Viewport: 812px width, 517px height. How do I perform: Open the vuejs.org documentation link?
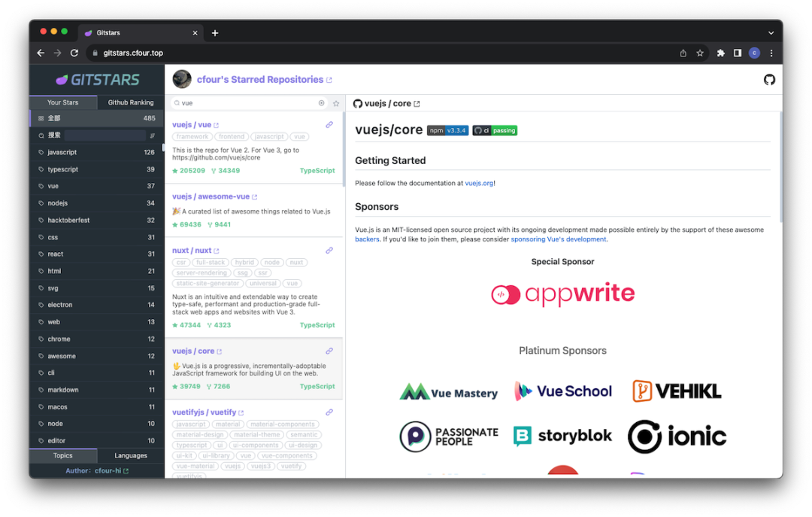(x=479, y=183)
